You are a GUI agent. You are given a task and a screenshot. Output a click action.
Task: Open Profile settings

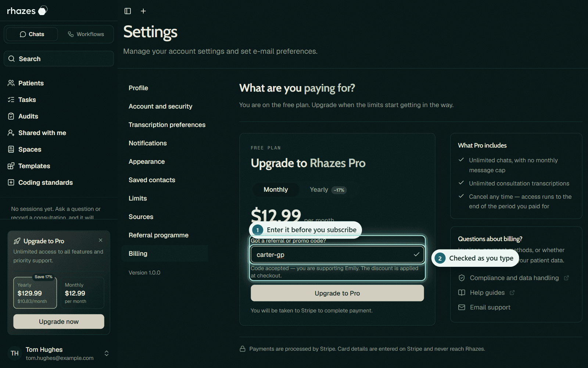click(x=165, y=88)
